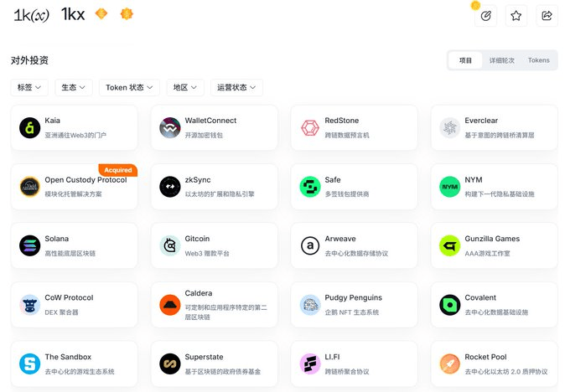Click the 亚洲通往Web3的门户 description
570x392 pixels.
pyautogui.click(x=75, y=135)
